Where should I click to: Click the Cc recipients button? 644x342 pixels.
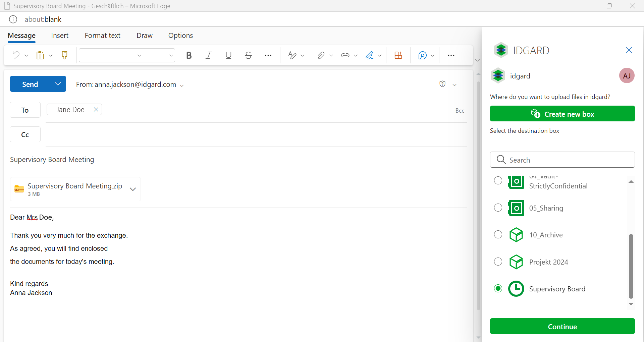coord(25,134)
